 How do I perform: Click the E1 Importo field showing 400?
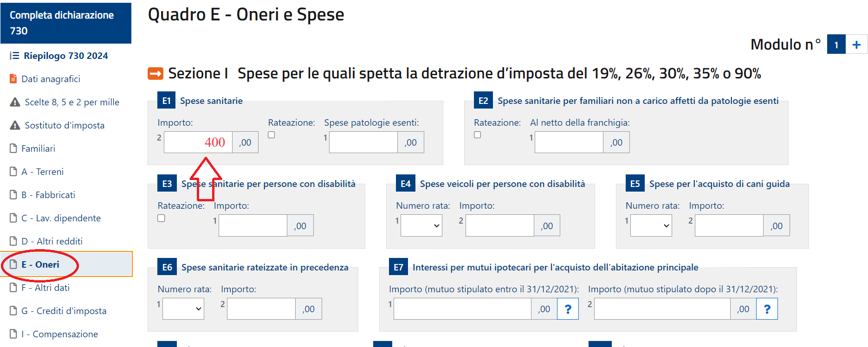(198, 142)
